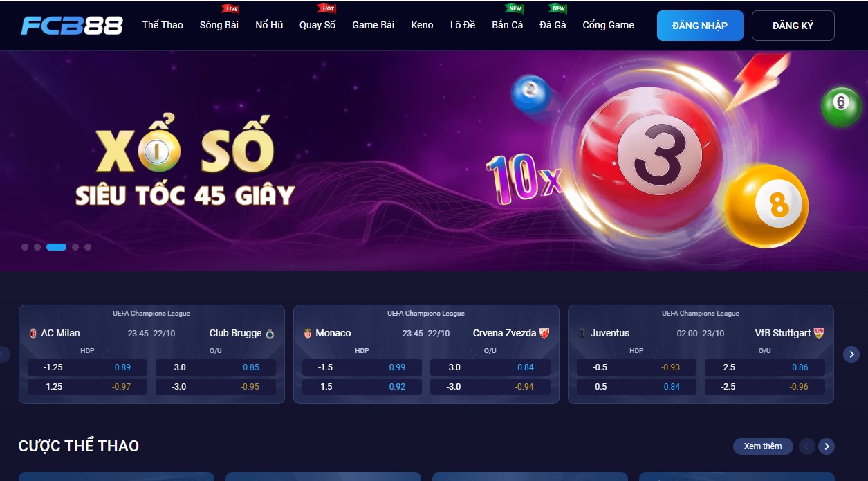Open the Sòng Bài menu
868x481 pixels.
coord(219,25)
